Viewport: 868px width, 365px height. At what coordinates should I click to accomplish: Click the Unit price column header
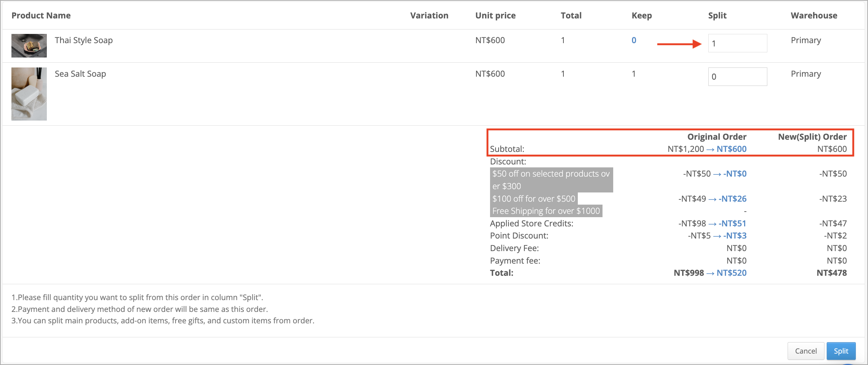[496, 15]
